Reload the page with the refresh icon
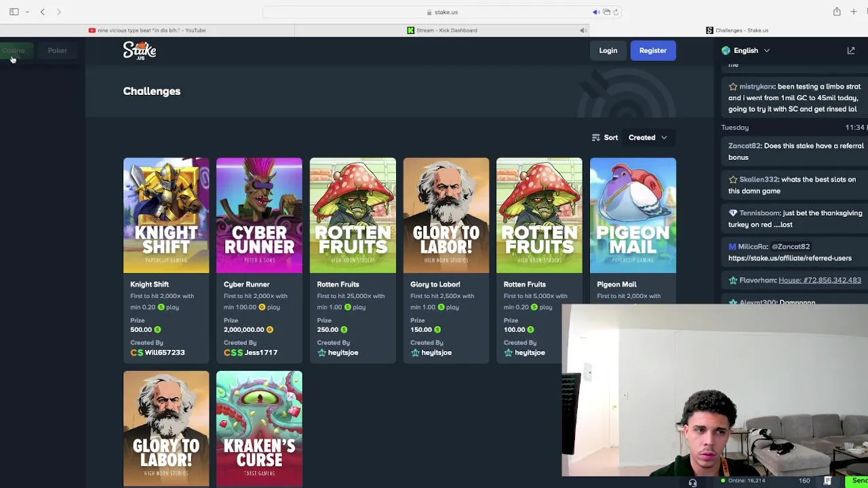868x488 pixels. point(616,12)
